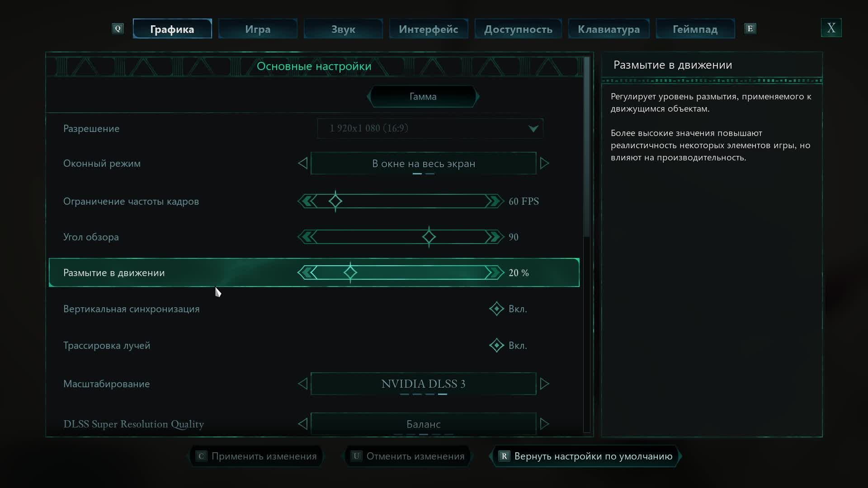Disable Вертикальная синхронизация toggle
Image resolution: width=868 pixels, height=488 pixels.
point(497,309)
